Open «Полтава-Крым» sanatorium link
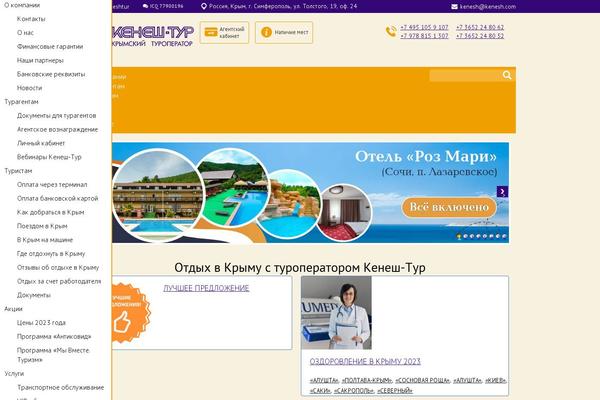Screen dimensions: 600x400 [367, 380]
